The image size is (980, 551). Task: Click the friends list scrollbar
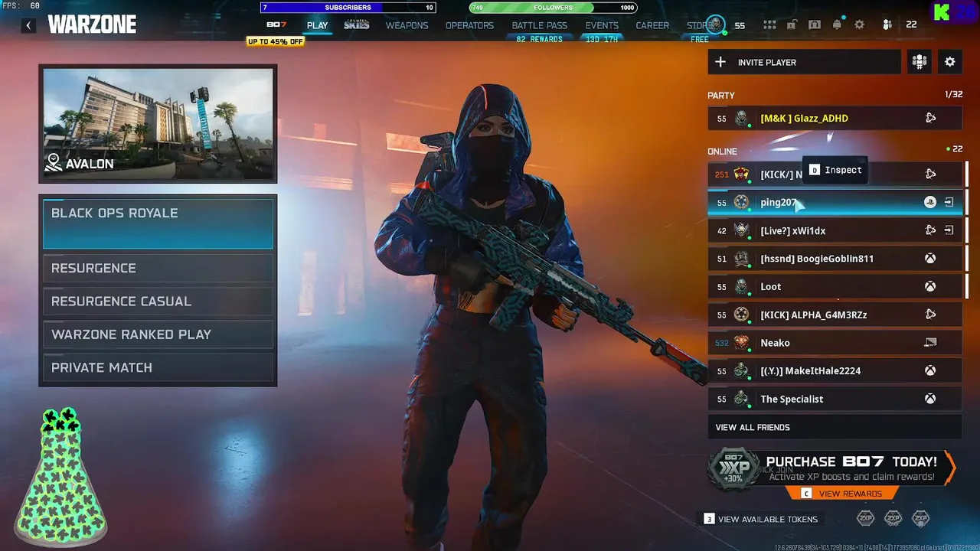point(966,230)
